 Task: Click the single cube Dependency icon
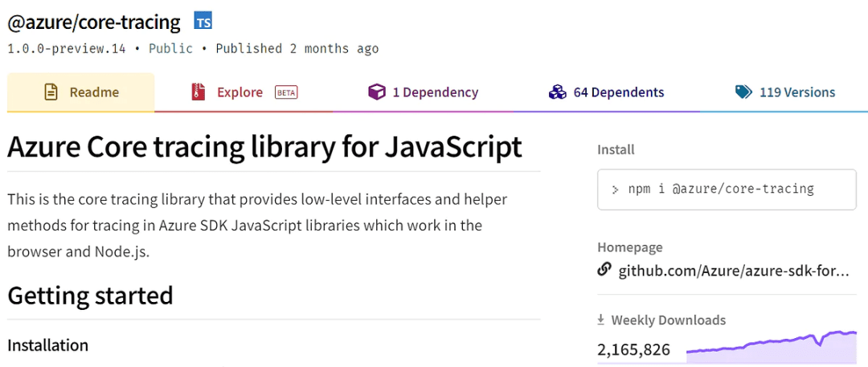click(376, 92)
